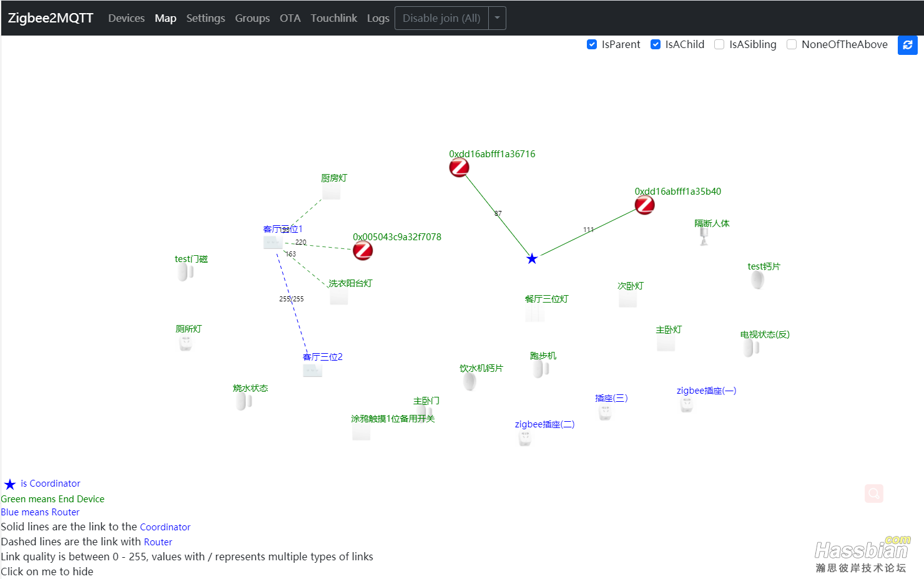
Task: Click the faded search icon at bottom right
Action: tap(874, 494)
